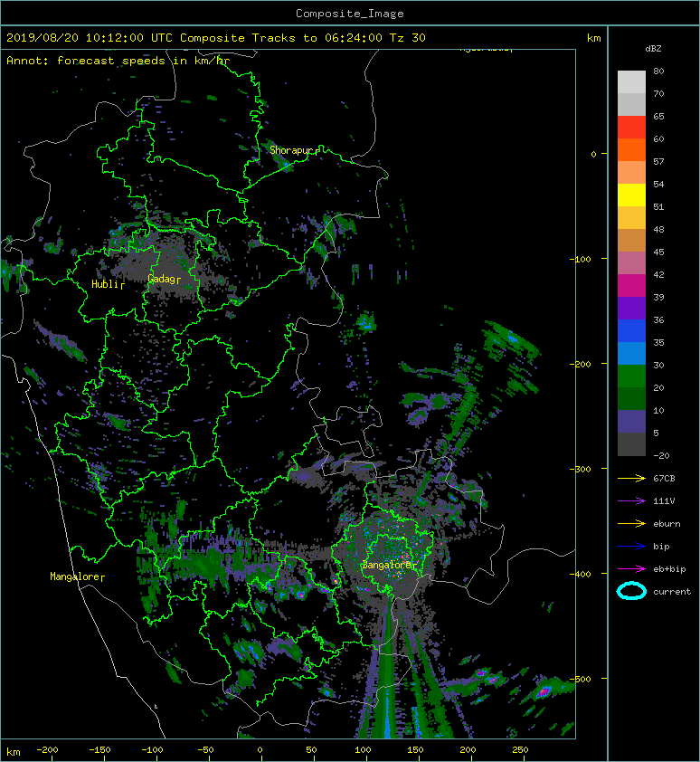700x762 pixels.
Task: Select the dark green 10-20 dBZ swatch
Action: click(631, 398)
